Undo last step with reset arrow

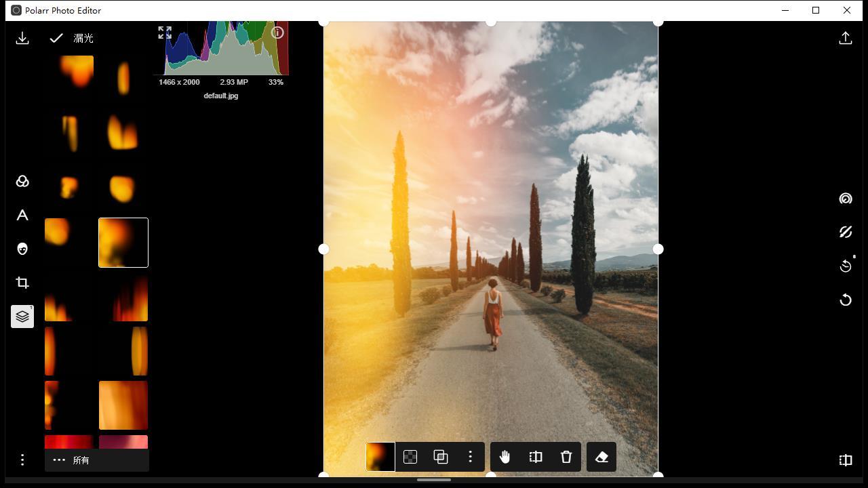846,300
